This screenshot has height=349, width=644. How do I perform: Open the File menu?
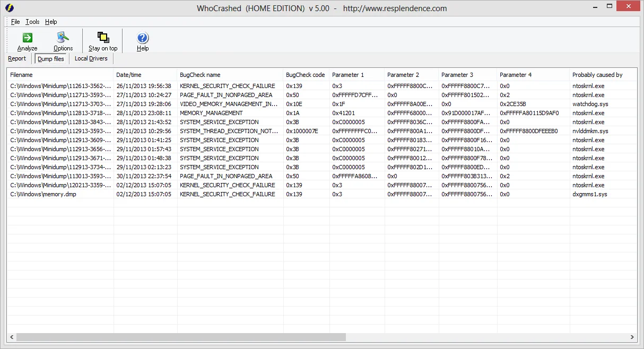[x=15, y=22]
